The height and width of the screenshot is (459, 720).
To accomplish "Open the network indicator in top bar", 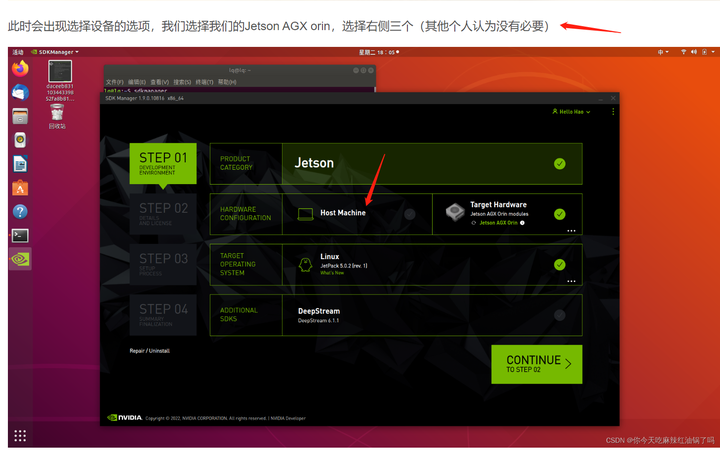I will pos(683,52).
